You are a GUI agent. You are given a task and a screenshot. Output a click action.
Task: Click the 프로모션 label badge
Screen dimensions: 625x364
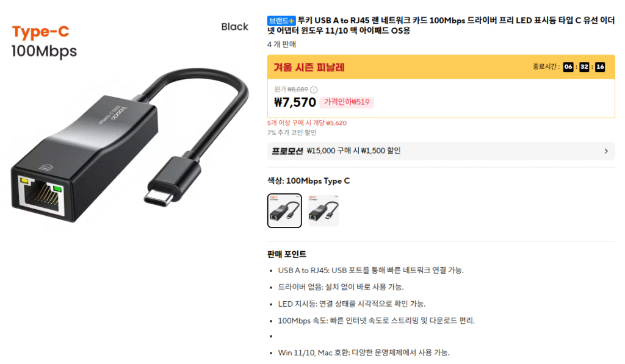287,151
